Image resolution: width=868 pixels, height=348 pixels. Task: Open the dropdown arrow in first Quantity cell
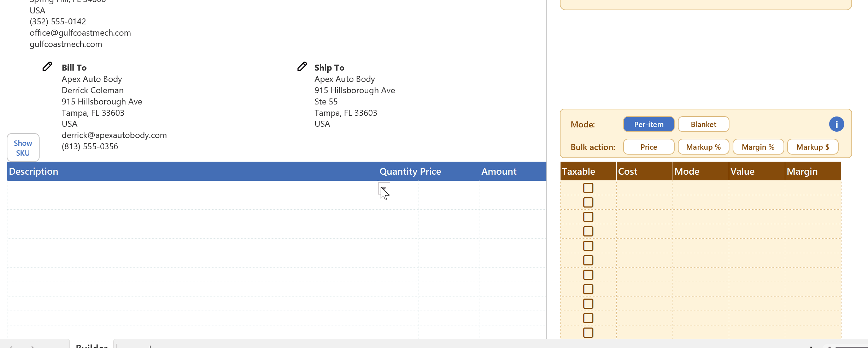click(384, 188)
